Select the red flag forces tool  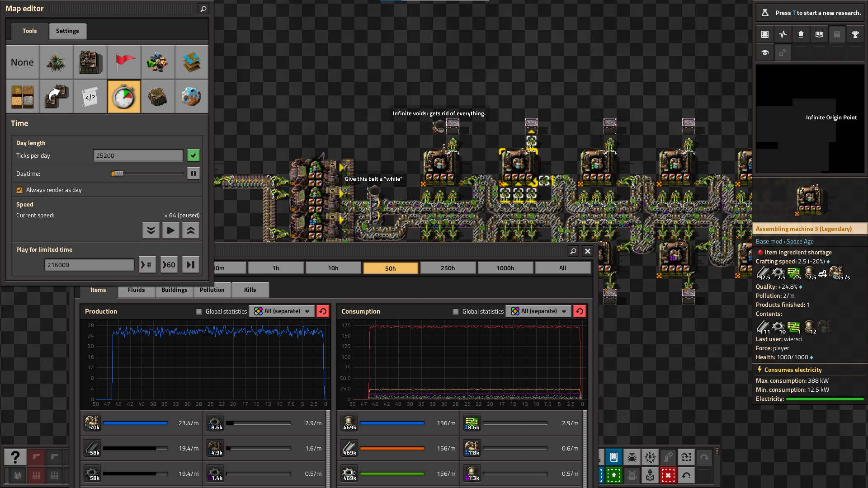124,62
